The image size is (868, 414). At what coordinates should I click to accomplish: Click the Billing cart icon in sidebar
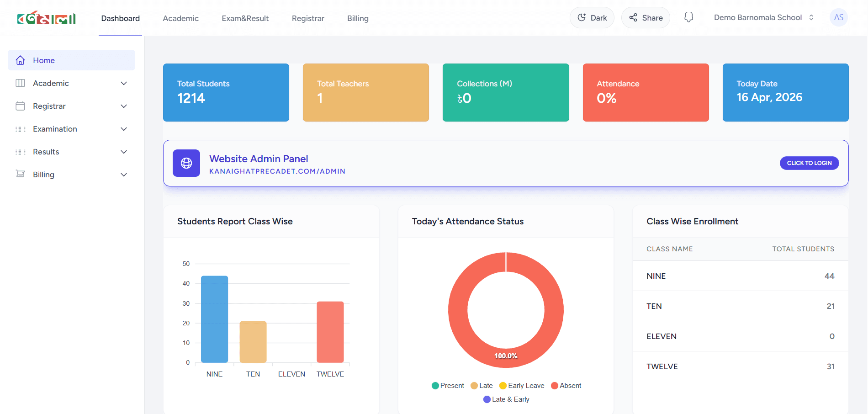[x=21, y=174]
